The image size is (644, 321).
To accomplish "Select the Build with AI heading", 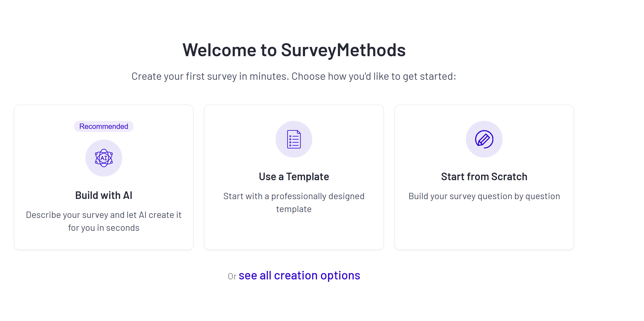I will click(x=103, y=195).
